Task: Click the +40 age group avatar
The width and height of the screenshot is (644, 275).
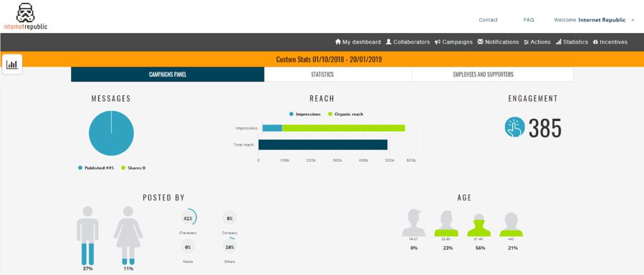Action: click(x=511, y=224)
